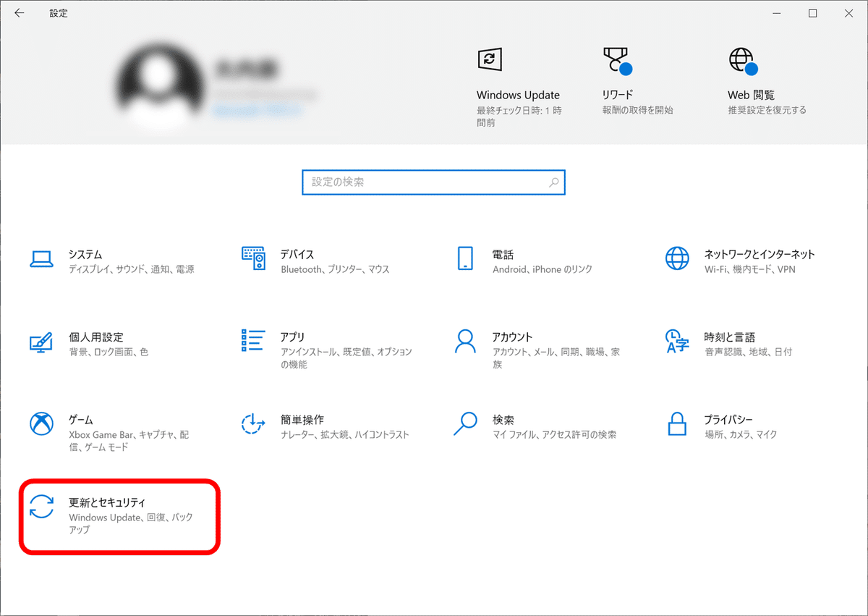Image resolution: width=868 pixels, height=616 pixels.
Task: Click the Windows Update label in header
Action: pyautogui.click(x=518, y=95)
